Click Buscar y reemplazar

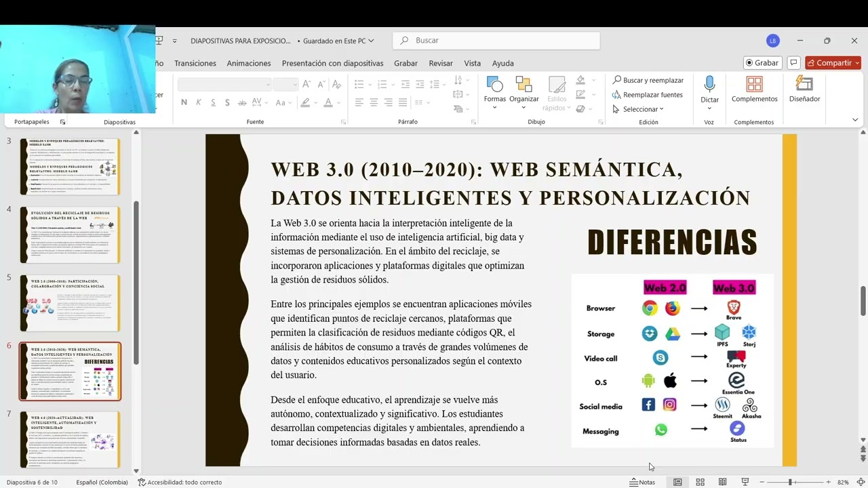(648, 80)
